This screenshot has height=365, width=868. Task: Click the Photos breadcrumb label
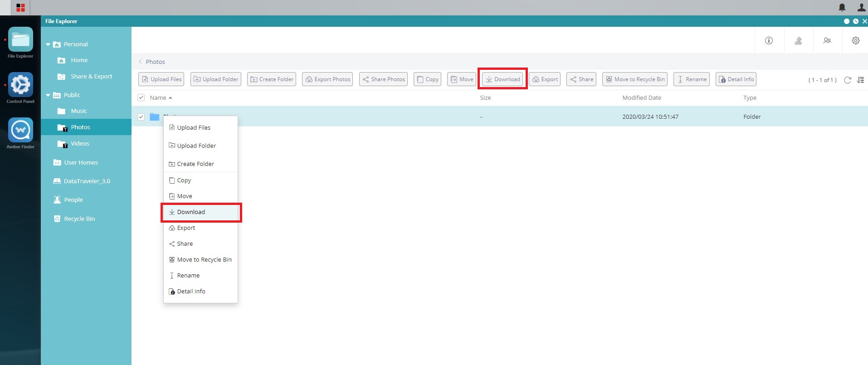(155, 62)
